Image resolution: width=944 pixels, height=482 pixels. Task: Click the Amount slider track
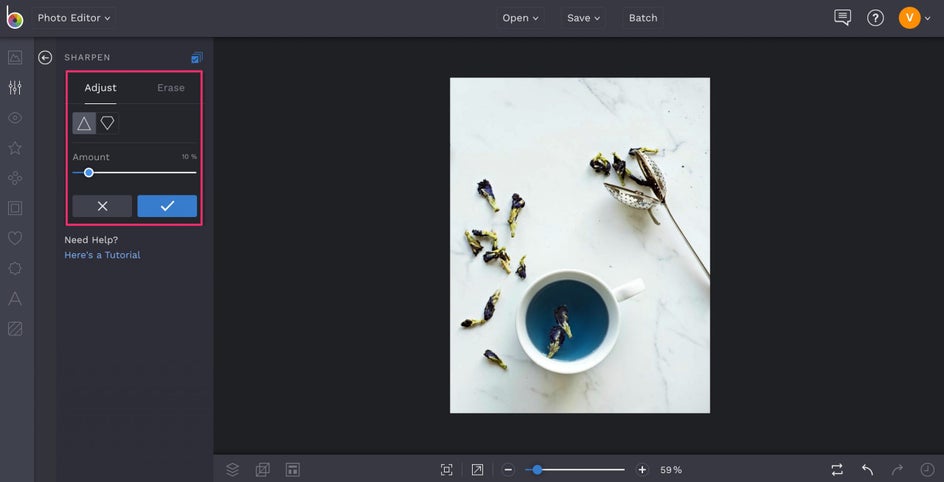coord(140,173)
